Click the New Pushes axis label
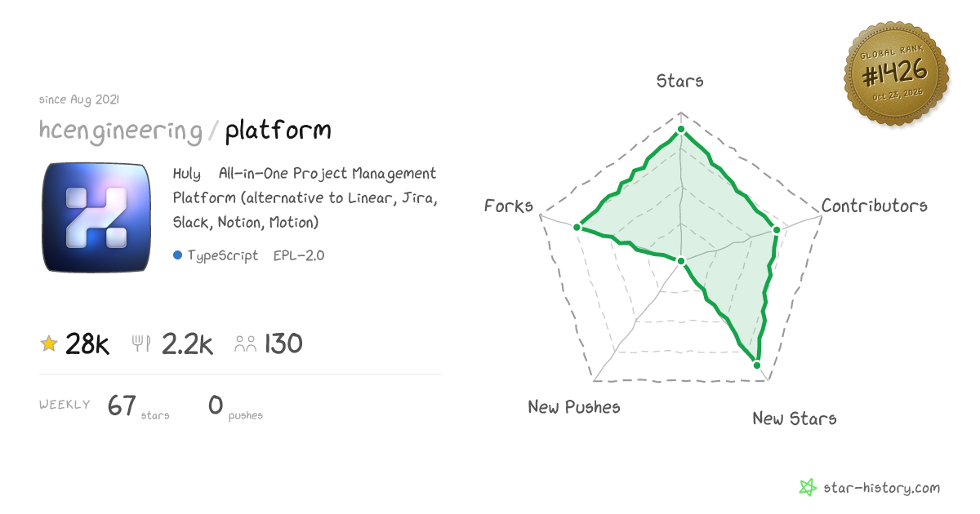The height and width of the screenshot is (514, 980). point(574,406)
